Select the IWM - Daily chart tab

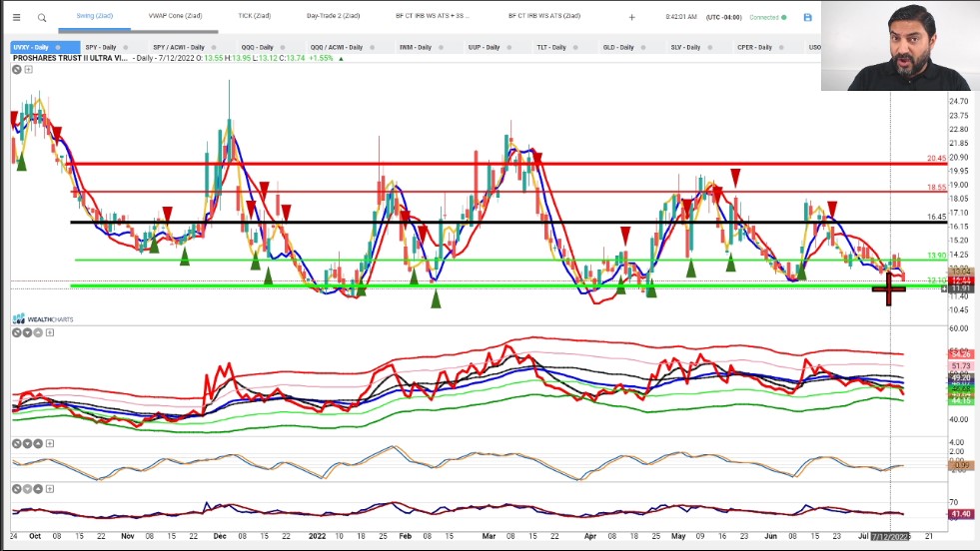pyautogui.click(x=416, y=48)
